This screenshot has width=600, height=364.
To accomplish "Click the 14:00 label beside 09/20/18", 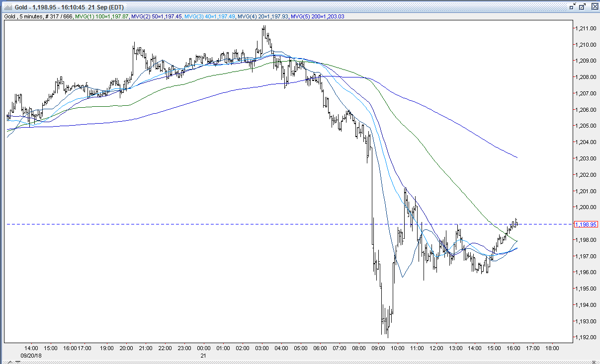I will [x=31, y=349].
